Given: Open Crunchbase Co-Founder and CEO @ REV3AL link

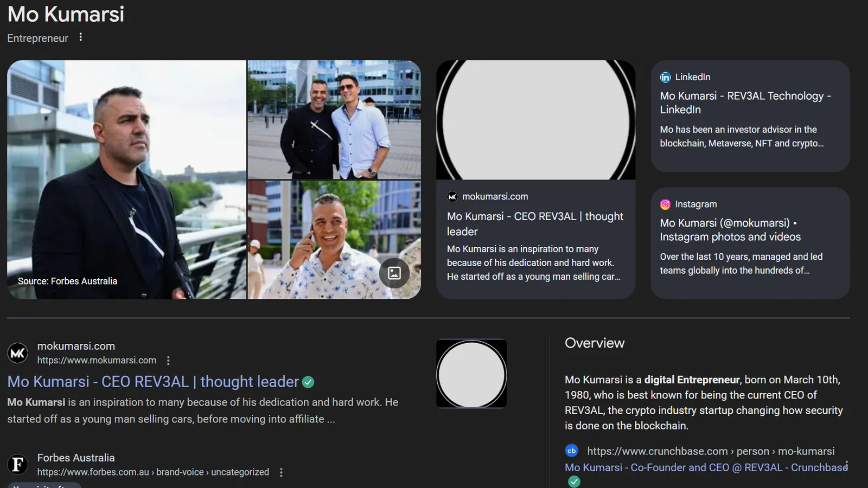Looking at the screenshot, I should pos(706,467).
